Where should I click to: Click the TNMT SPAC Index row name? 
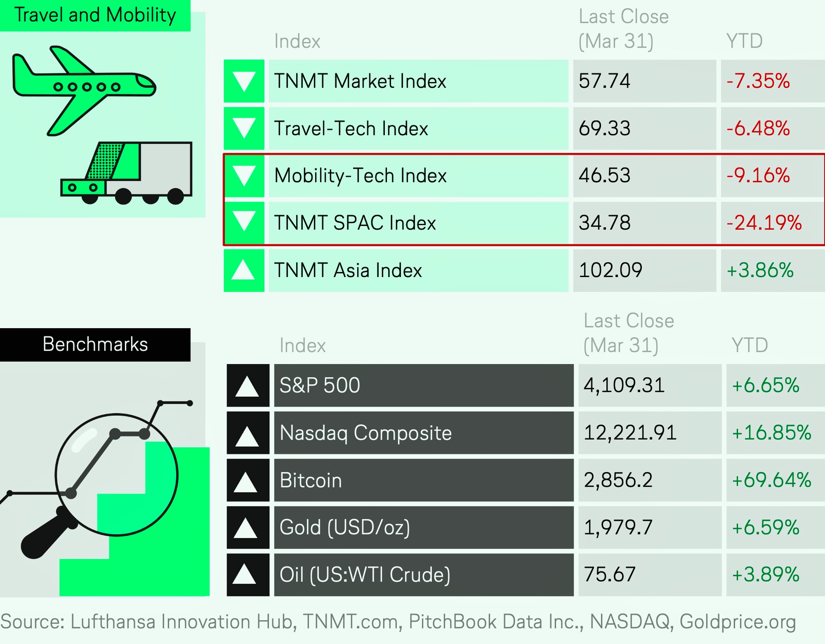[355, 223]
